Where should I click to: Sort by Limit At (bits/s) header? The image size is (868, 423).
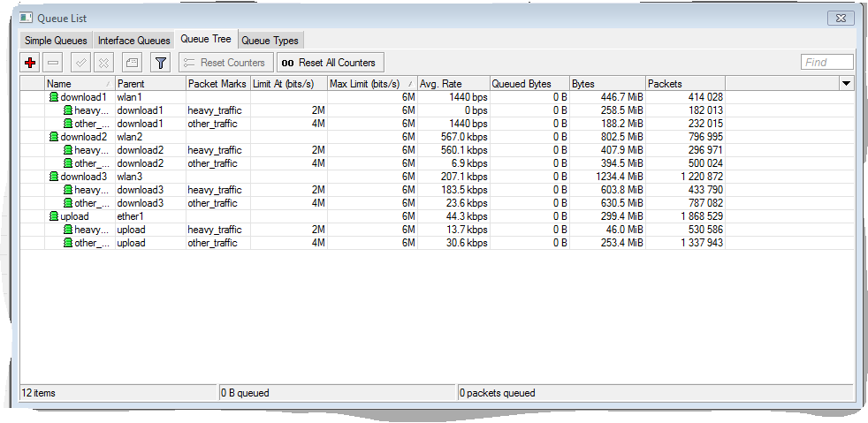click(x=289, y=84)
